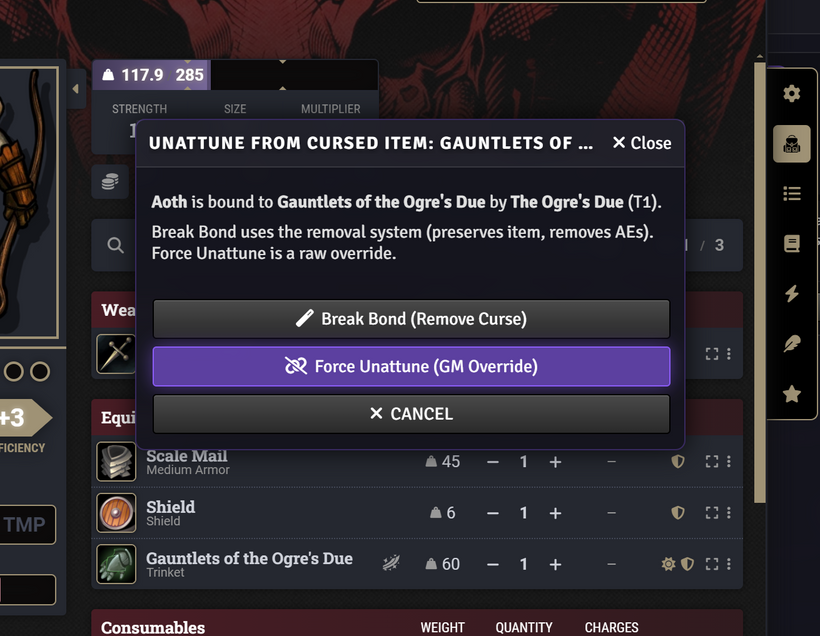Viewport: 820px width, 636px height.
Task: Open the features list sidebar icon
Action: 792,194
